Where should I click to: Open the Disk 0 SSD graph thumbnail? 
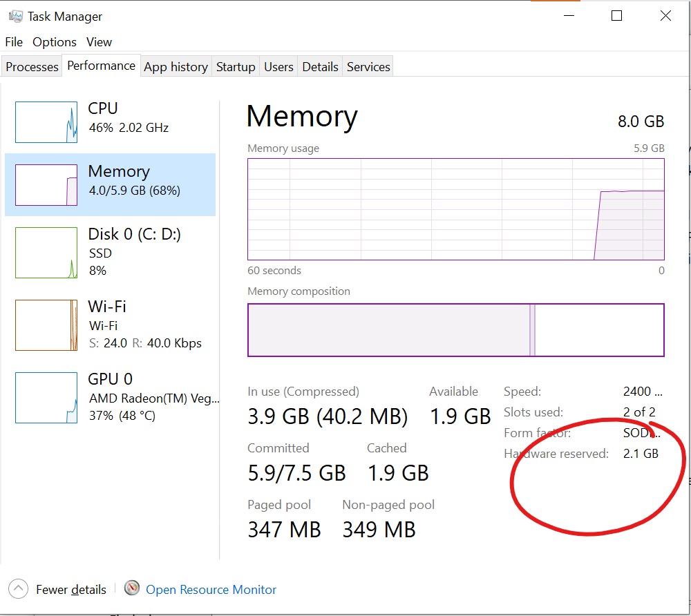click(46, 253)
